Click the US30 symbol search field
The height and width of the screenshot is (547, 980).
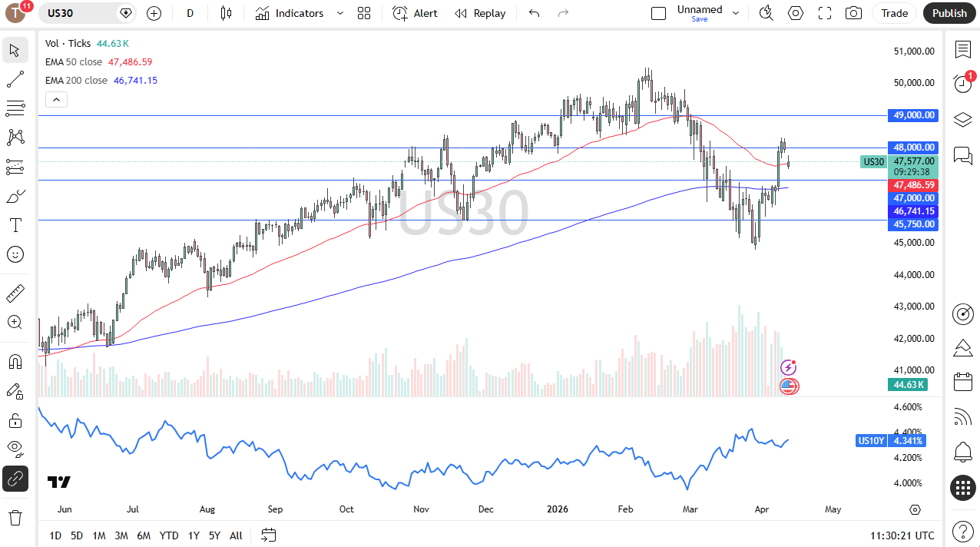[88, 13]
